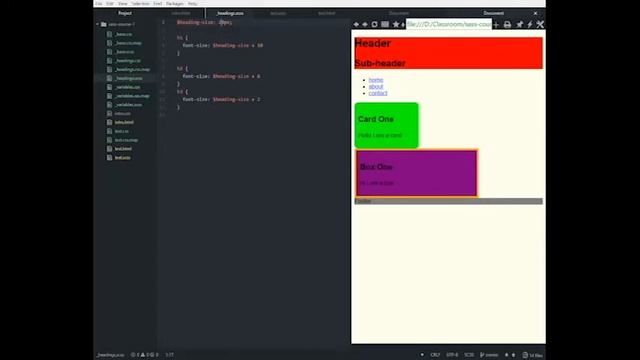Click the Card One heading
This screenshot has height=360, width=640.
[x=376, y=119]
